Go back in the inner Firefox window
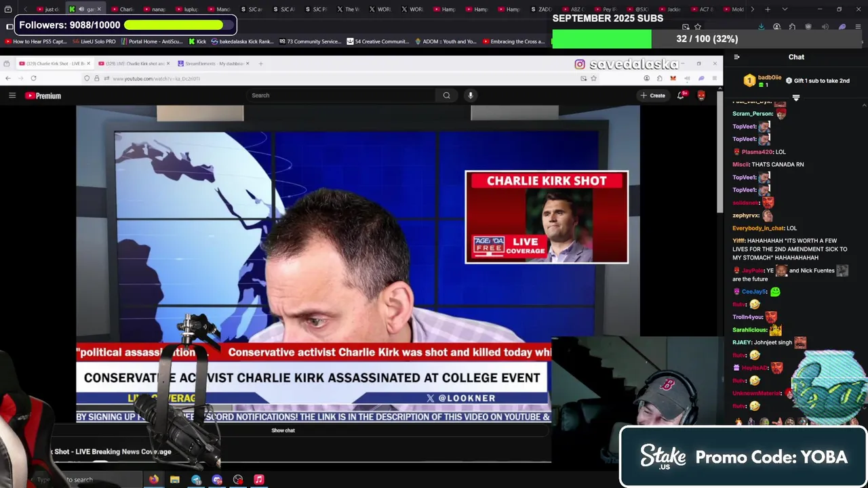 click(8, 79)
